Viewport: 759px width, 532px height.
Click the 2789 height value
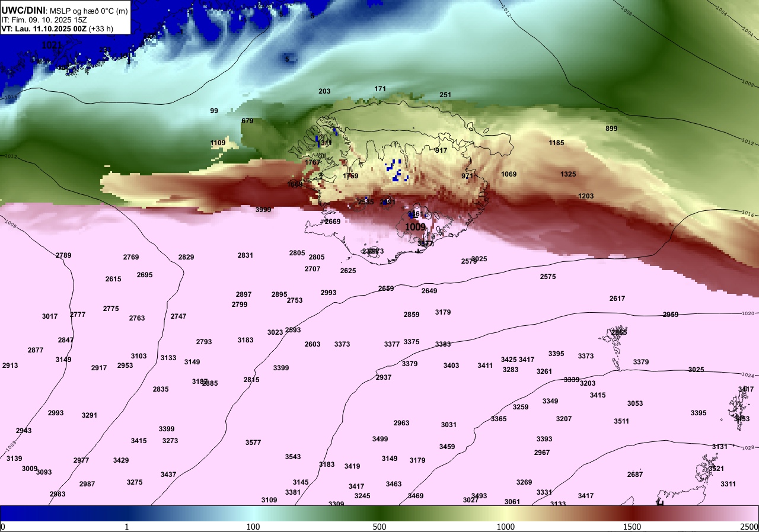63,255
